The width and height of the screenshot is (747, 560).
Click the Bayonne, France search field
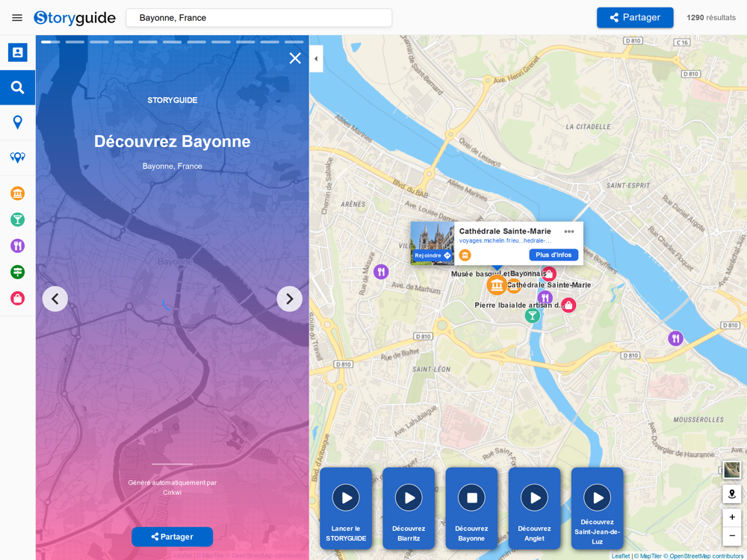[258, 18]
